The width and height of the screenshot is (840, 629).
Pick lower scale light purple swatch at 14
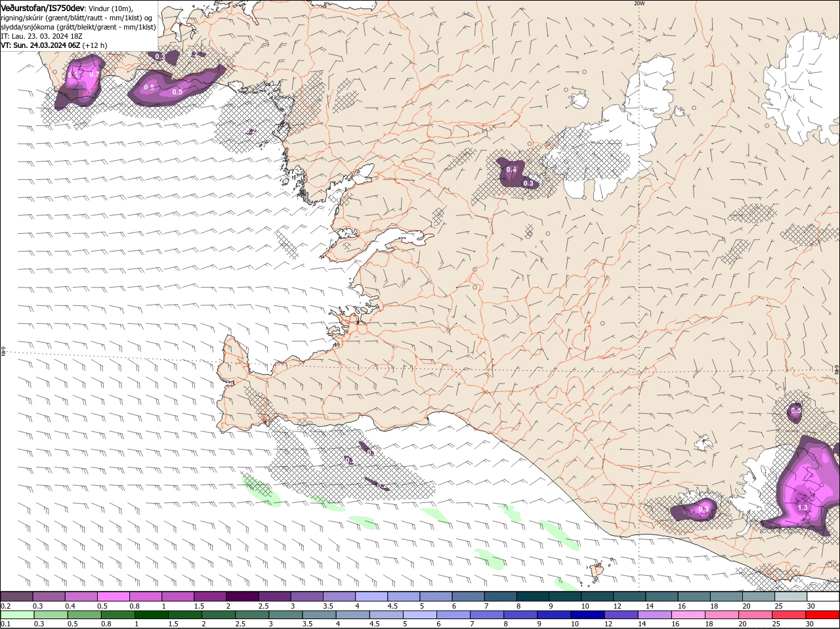(654, 615)
